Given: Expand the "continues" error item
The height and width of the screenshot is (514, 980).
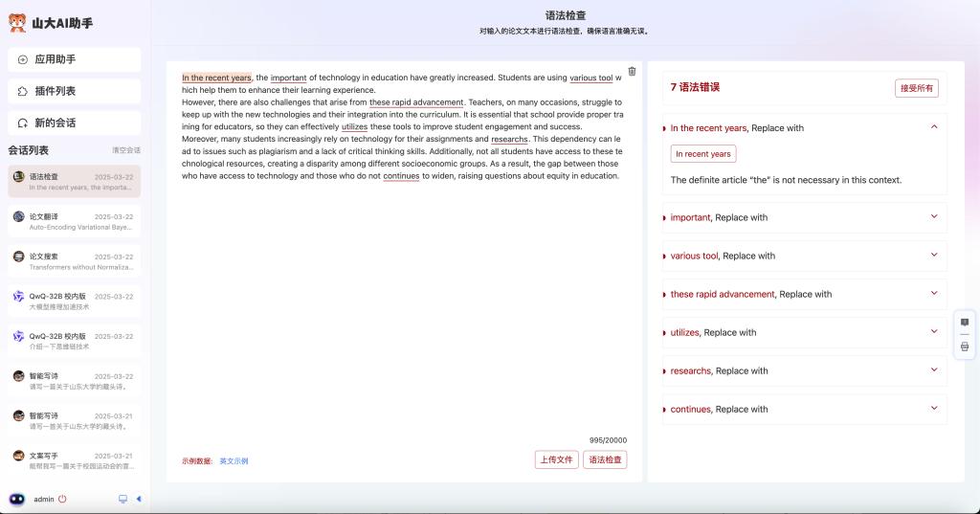Looking at the screenshot, I should click(x=934, y=408).
